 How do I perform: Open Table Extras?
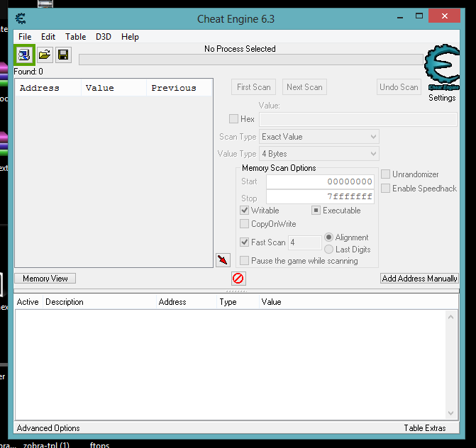coord(425,428)
